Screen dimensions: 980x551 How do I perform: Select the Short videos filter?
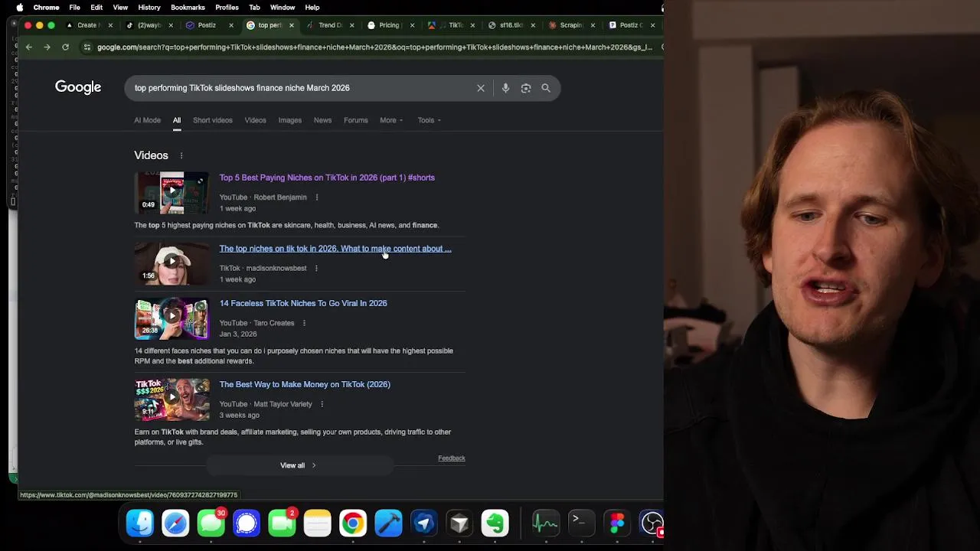tap(213, 120)
